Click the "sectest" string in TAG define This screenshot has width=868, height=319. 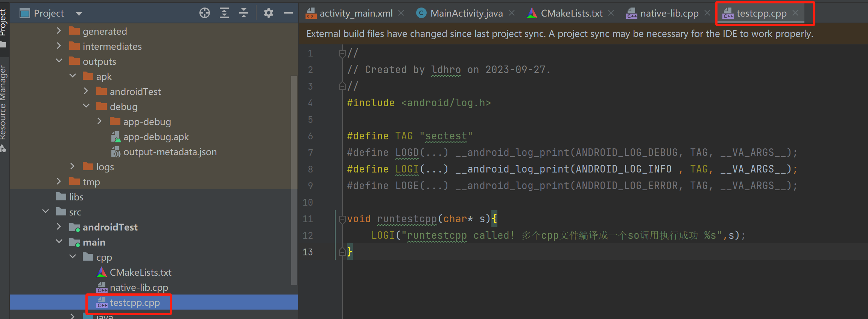[446, 136]
